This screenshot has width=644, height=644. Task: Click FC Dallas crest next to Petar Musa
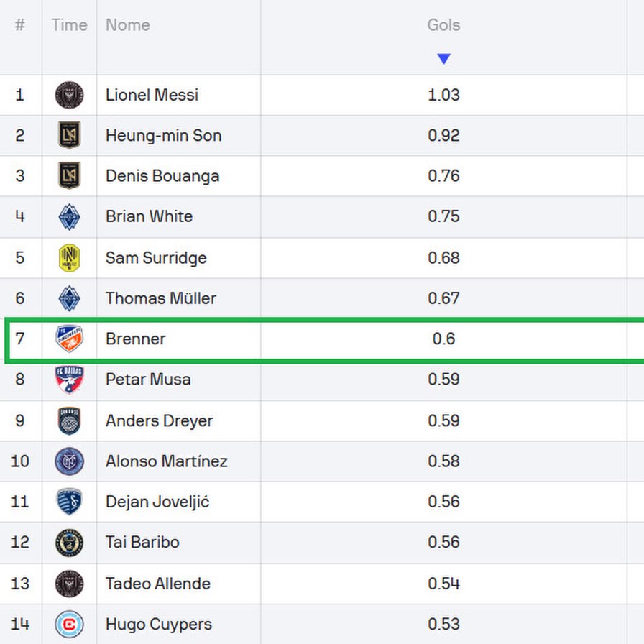tap(69, 379)
